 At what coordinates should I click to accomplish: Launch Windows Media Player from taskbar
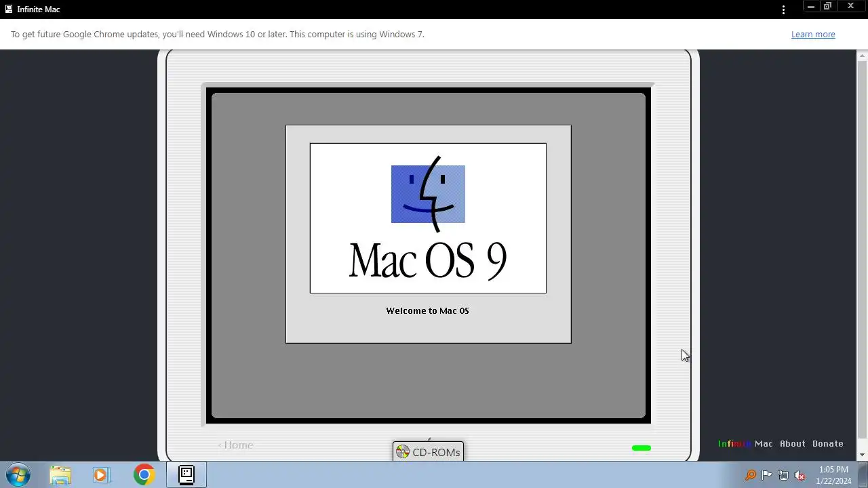click(x=101, y=474)
